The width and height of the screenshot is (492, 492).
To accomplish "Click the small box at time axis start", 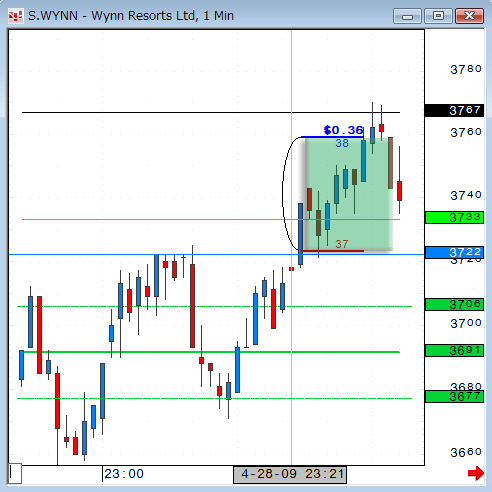I will click(15, 473).
